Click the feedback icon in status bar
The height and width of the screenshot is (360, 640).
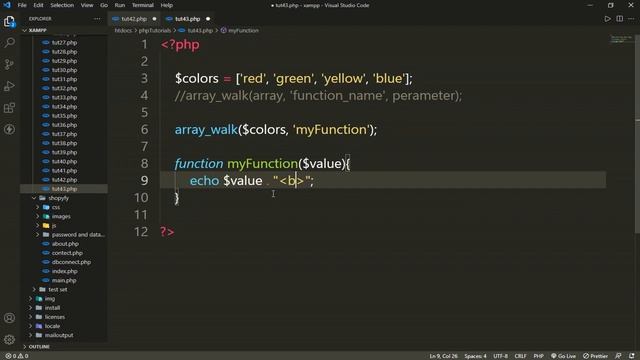click(618, 356)
